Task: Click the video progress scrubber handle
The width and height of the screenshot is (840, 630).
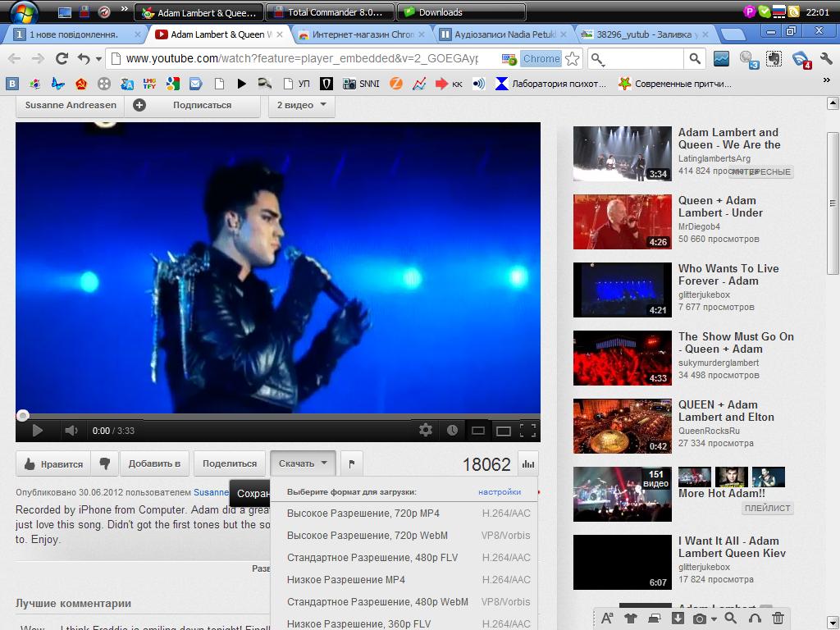Action: [22, 415]
